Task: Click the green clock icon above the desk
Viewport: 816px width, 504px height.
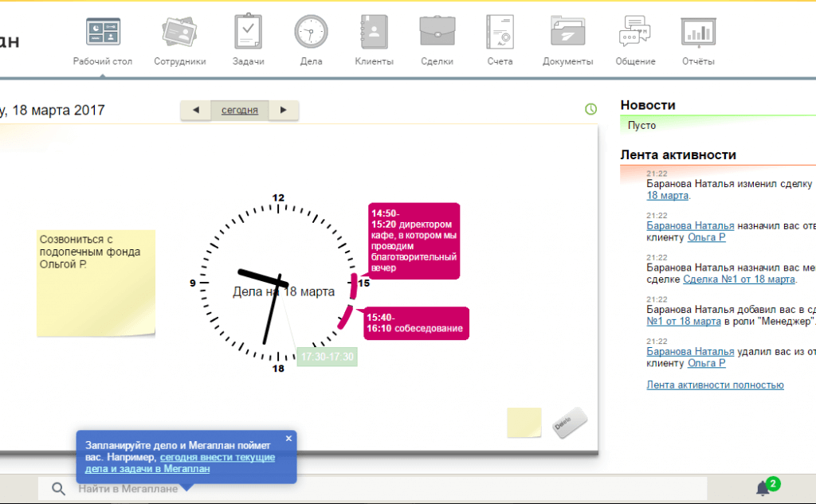Action: pos(590,109)
